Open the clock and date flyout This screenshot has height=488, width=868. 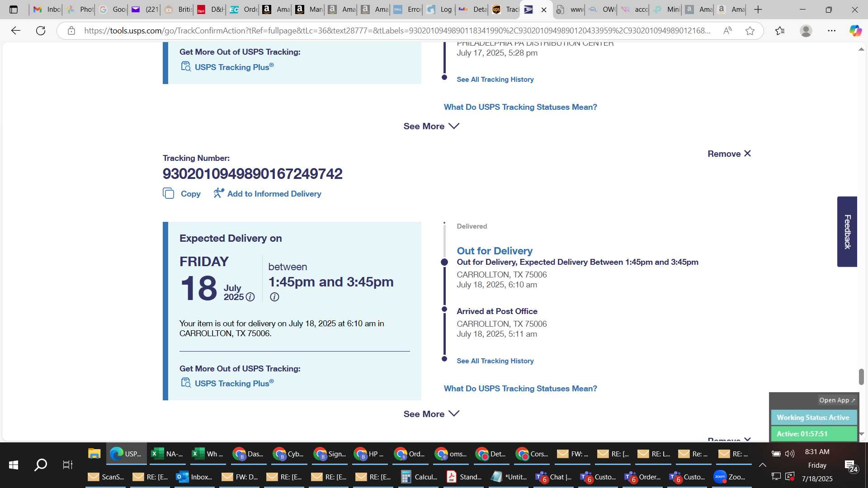[x=817, y=465]
